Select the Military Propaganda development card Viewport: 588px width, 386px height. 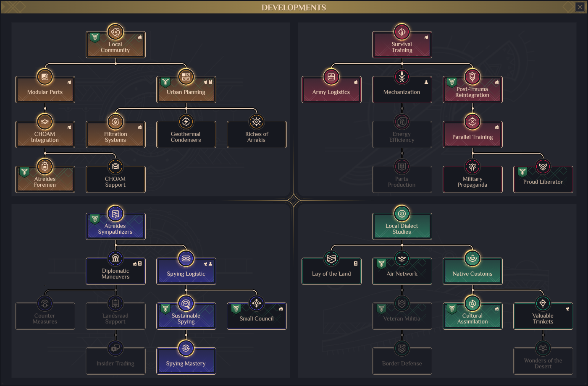click(x=472, y=179)
